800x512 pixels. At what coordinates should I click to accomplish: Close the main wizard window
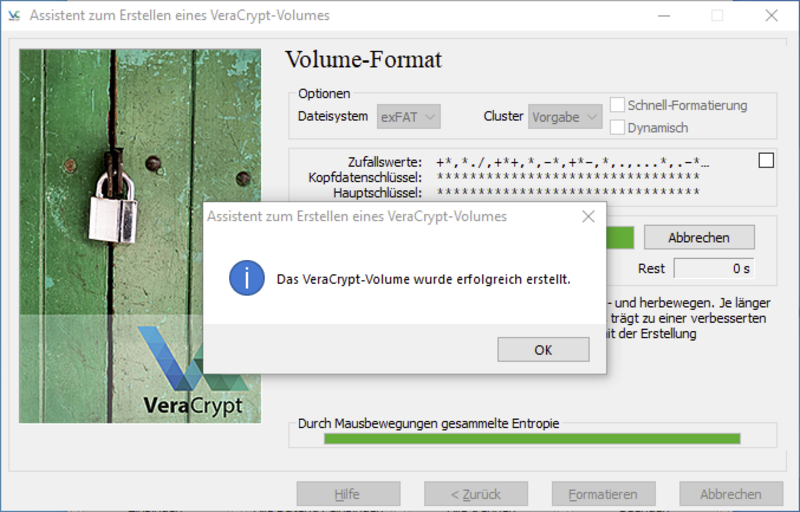770,16
